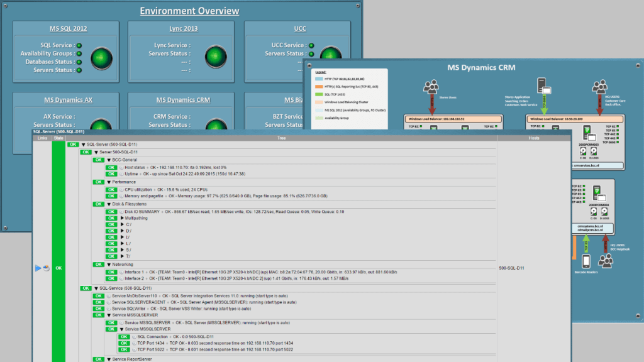Collapse the SQL-Service (500-SQL-D11) node
644x362 pixels.
click(96, 288)
